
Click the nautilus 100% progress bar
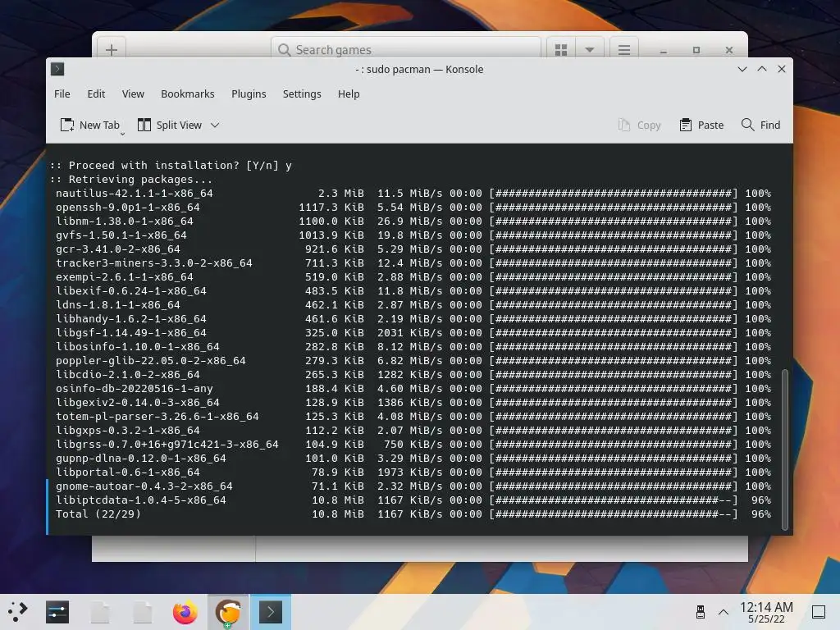pos(614,194)
